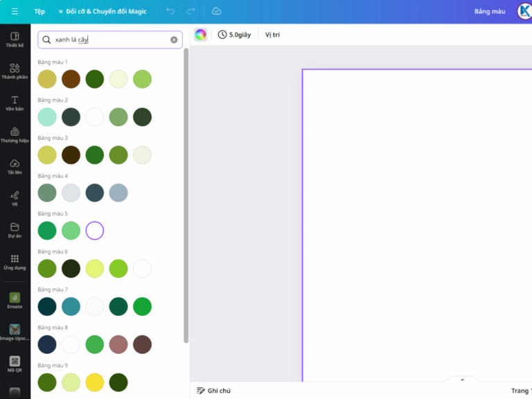Click the color panel vertical scrollbar

point(186,194)
